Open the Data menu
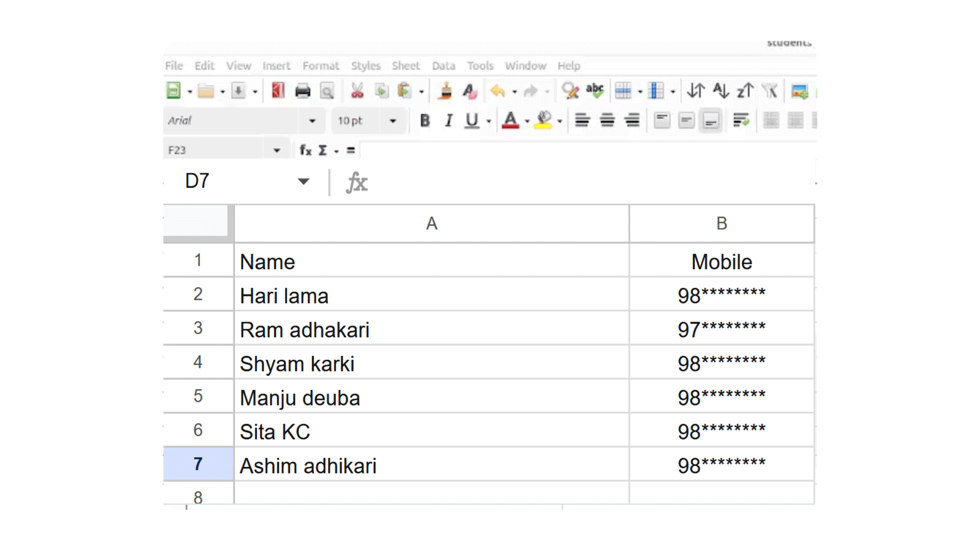 [x=443, y=66]
